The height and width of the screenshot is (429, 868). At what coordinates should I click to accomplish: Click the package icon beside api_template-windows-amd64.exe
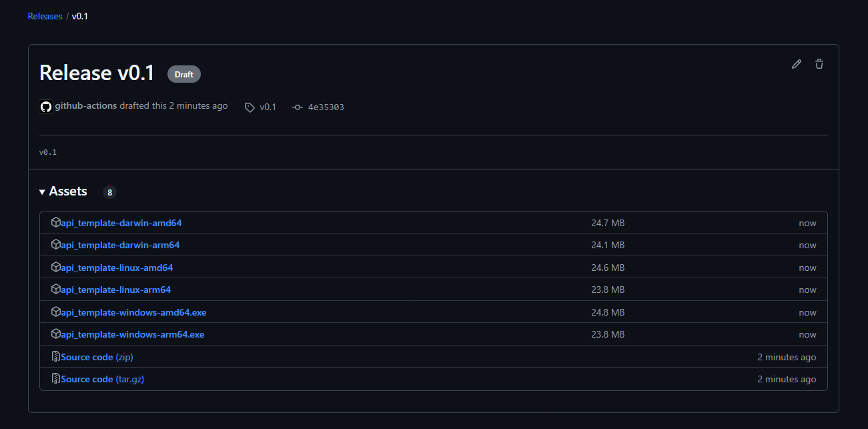point(56,312)
